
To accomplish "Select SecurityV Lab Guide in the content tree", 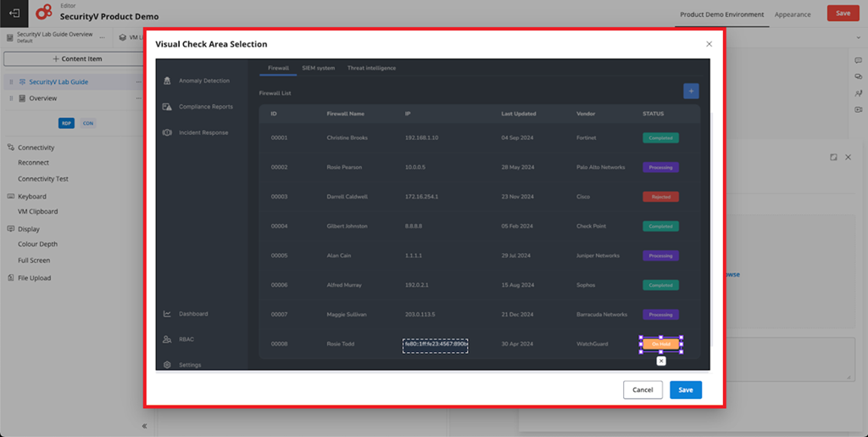I will click(x=58, y=82).
